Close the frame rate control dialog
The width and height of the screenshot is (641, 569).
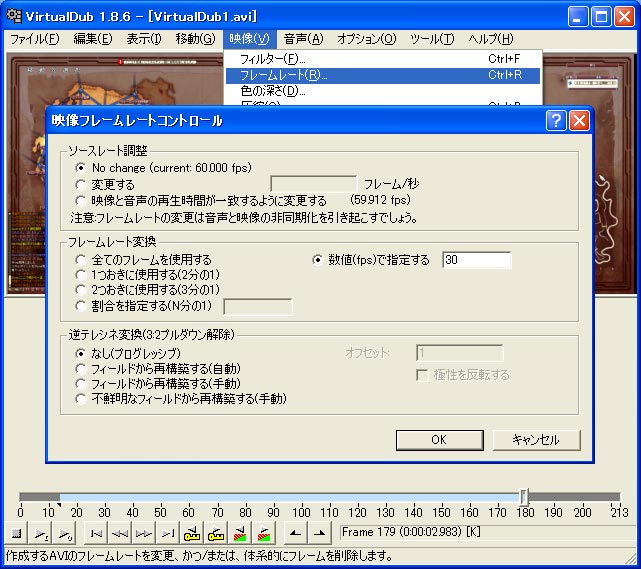tap(579, 121)
